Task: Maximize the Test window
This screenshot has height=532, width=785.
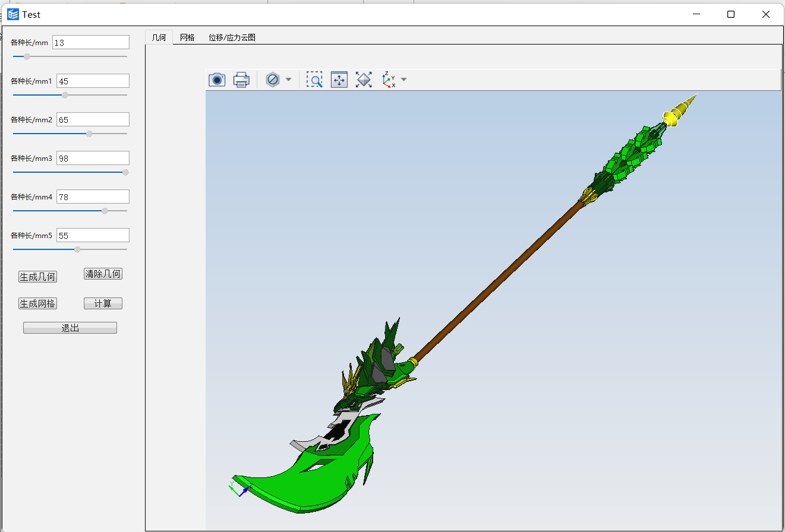Action: (x=731, y=14)
